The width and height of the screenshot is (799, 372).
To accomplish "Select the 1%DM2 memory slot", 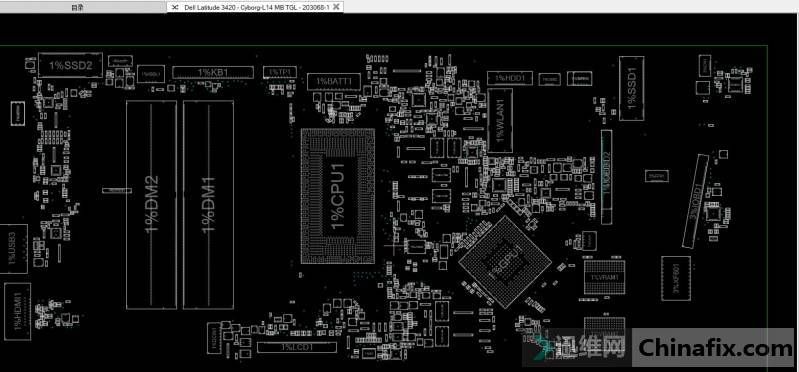I will pyautogui.click(x=151, y=204).
